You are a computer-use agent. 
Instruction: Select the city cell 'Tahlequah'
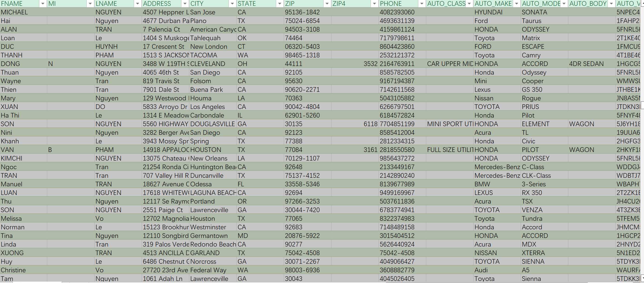coord(213,38)
